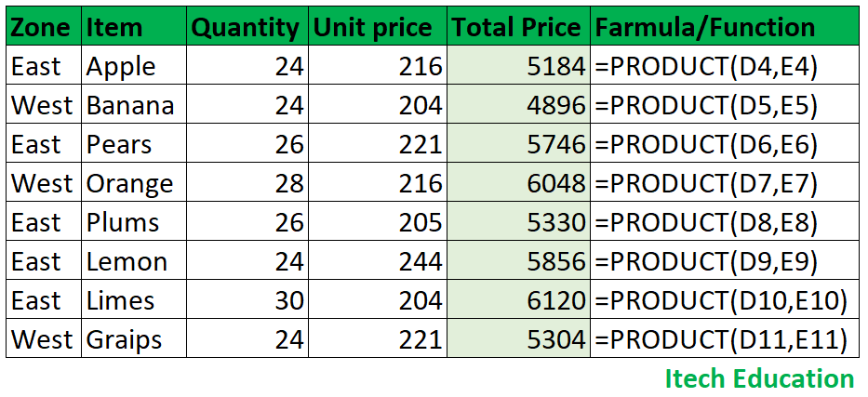Select the quantity cell showing 30
The height and width of the screenshot is (397, 868).
point(247,298)
